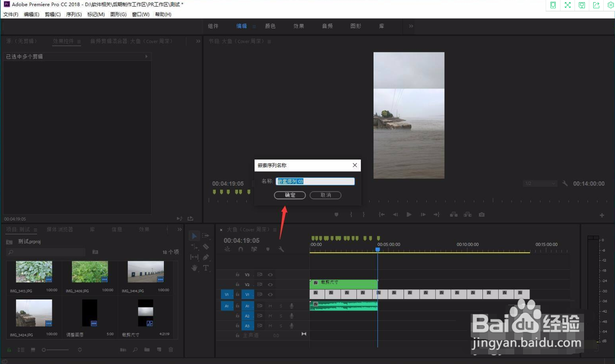Click Sort Icons control
Screen dimensions: 615x364
tap(80, 350)
